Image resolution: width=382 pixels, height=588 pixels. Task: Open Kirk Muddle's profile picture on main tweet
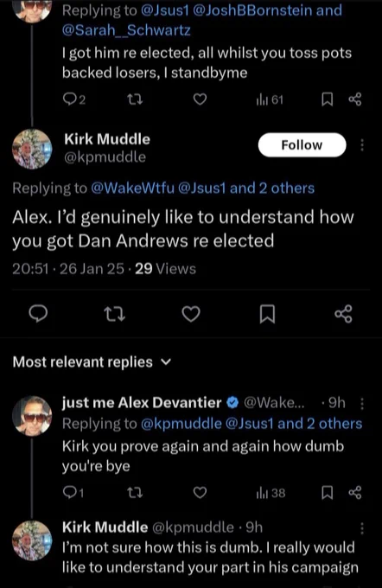point(32,149)
